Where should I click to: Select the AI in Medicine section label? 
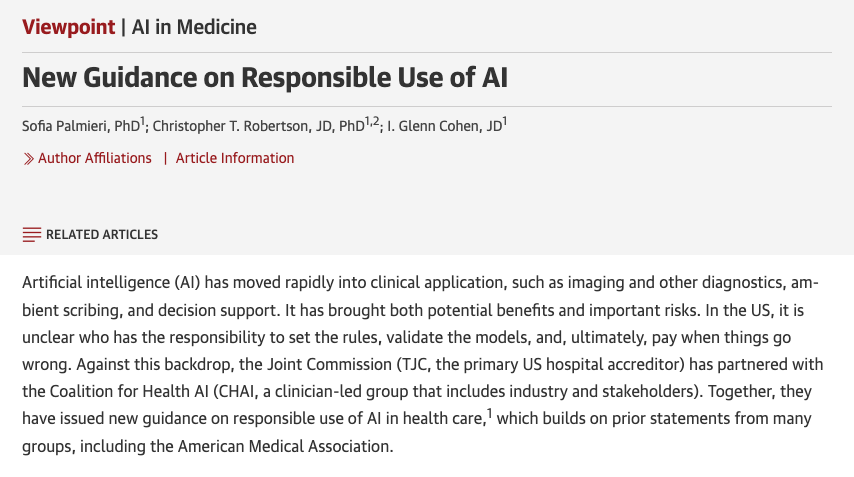click(x=194, y=27)
